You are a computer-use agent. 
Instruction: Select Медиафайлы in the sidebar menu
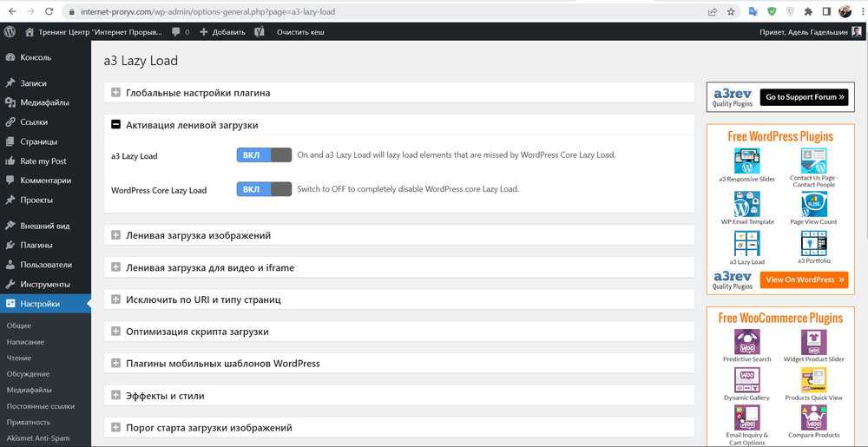coord(44,102)
